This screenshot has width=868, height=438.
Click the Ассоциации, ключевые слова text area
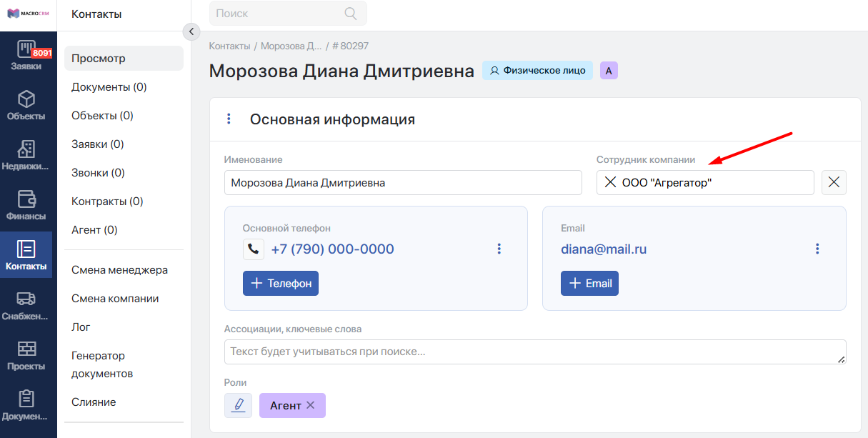pyautogui.click(x=535, y=352)
